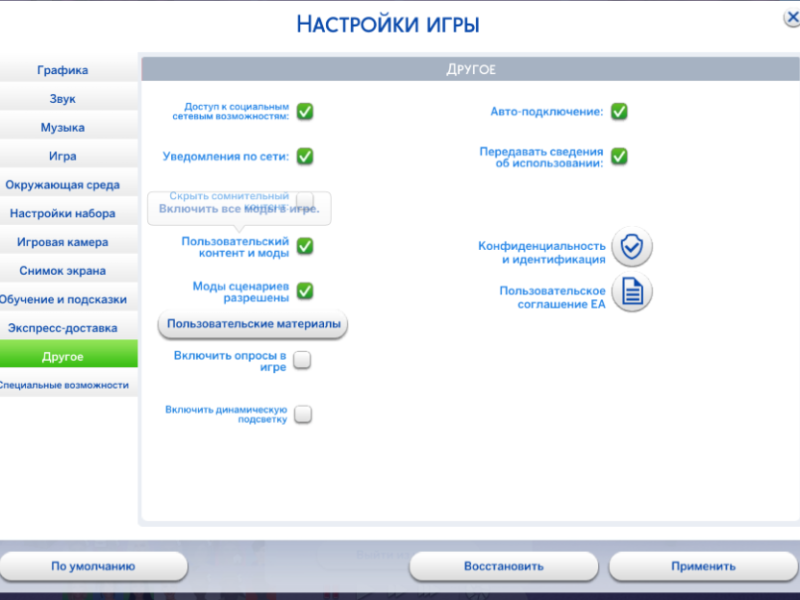Toggle Передавать сведения об использовании checkbox

click(619, 156)
